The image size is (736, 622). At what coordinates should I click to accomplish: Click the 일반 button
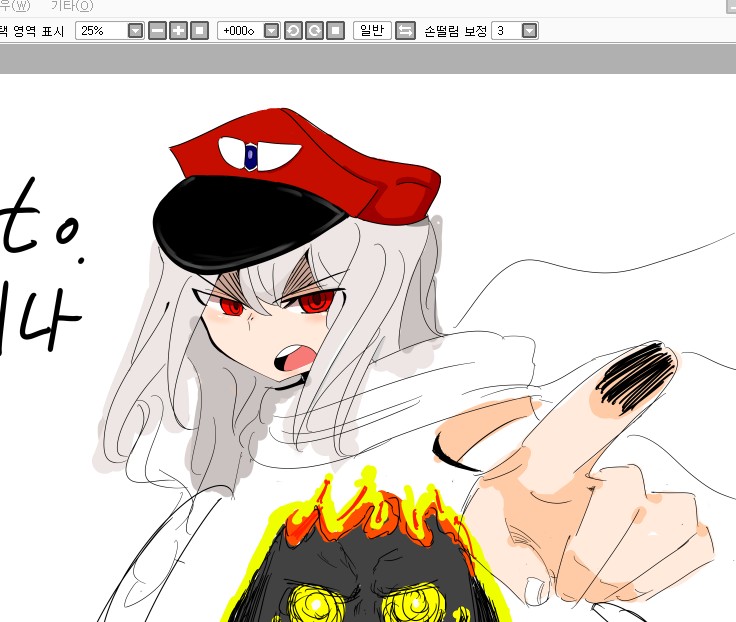pyautogui.click(x=372, y=31)
